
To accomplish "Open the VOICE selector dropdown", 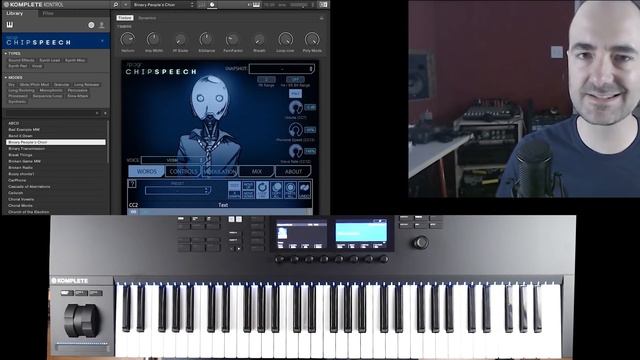I will point(173,160).
